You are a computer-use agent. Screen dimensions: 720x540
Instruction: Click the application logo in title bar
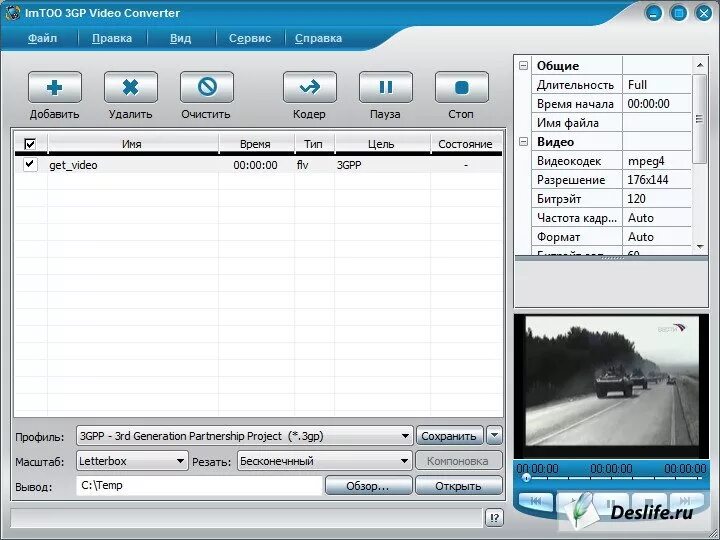13,13
